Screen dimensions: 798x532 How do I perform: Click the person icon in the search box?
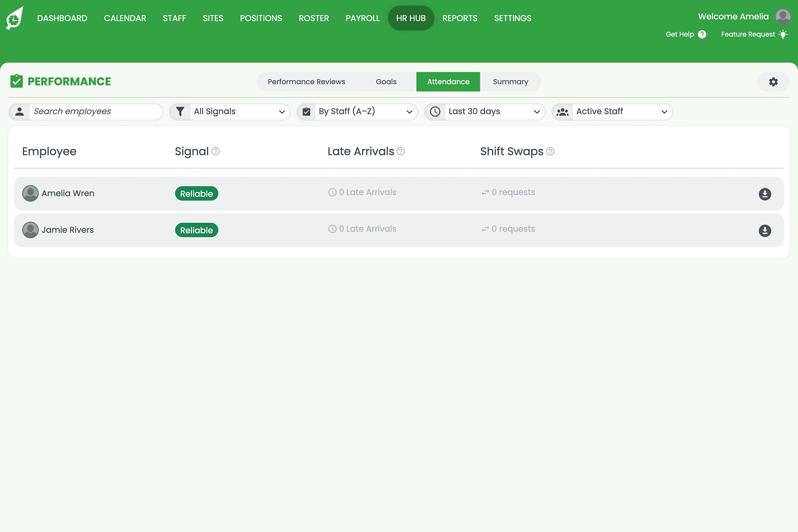(x=20, y=111)
